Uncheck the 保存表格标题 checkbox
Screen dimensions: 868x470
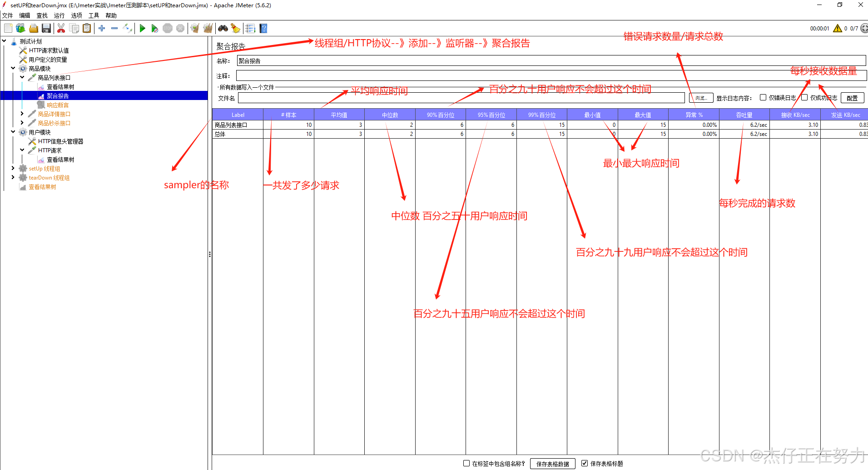tap(585, 463)
